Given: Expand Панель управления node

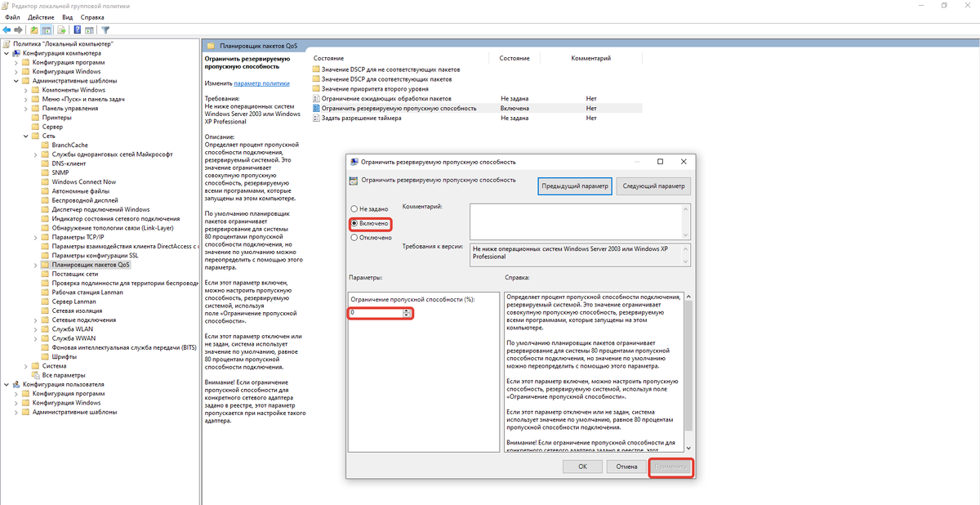Looking at the screenshot, I should coord(25,108).
